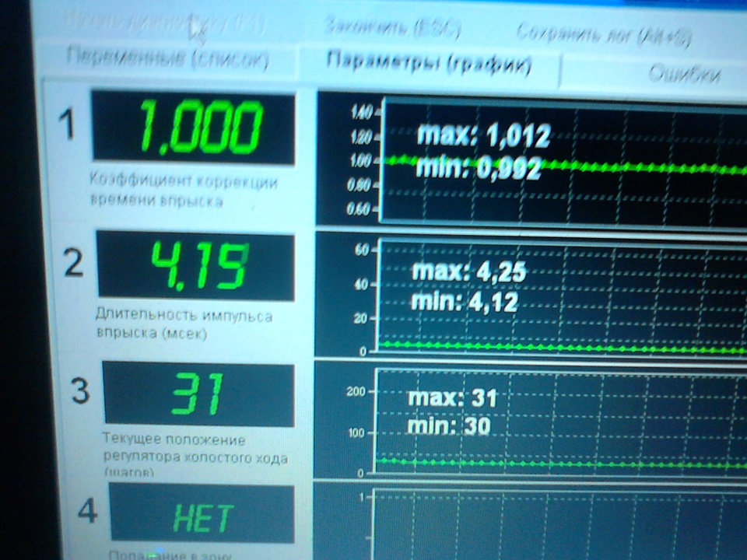The image size is (747, 560).
Task: Click the row number 1 label
Action: (x=67, y=124)
